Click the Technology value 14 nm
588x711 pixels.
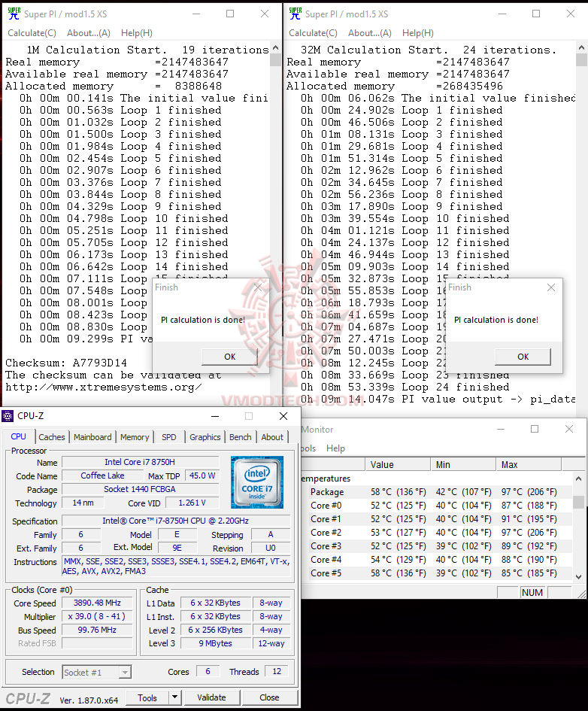[83, 503]
